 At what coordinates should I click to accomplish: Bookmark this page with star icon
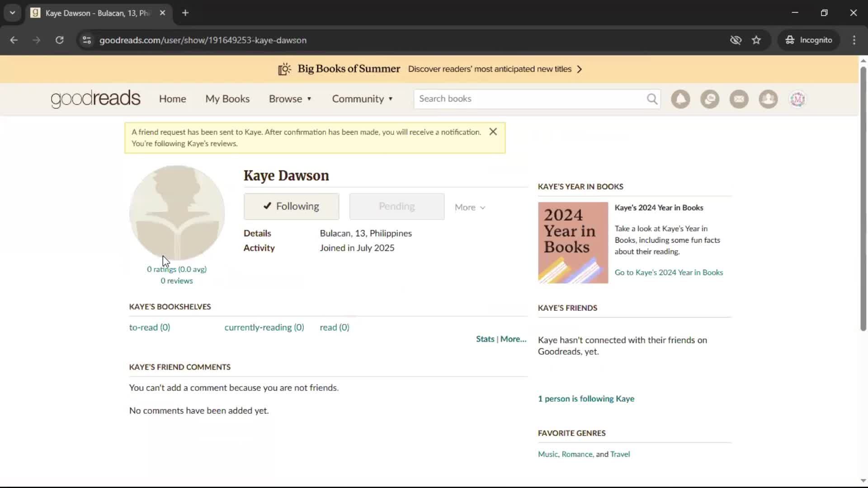tap(756, 40)
